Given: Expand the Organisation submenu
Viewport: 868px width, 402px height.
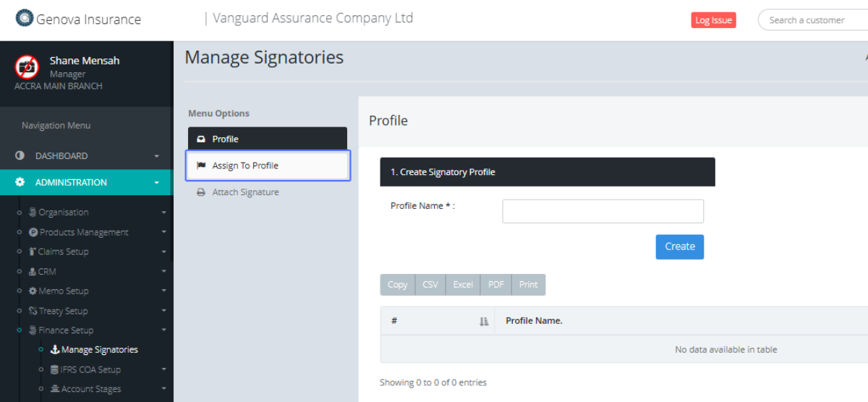Looking at the screenshot, I should pos(163,213).
